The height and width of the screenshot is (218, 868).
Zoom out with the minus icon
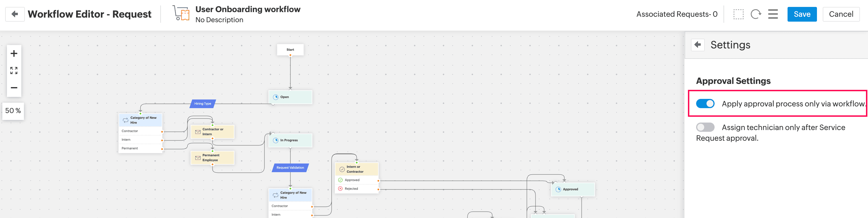pos(14,88)
